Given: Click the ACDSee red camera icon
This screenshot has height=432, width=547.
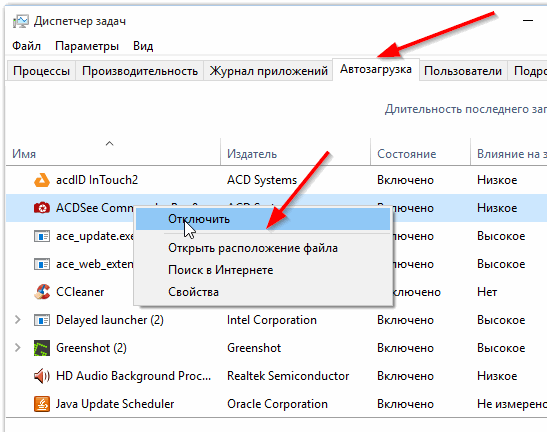Looking at the screenshot, I should [x=42, y=208].
